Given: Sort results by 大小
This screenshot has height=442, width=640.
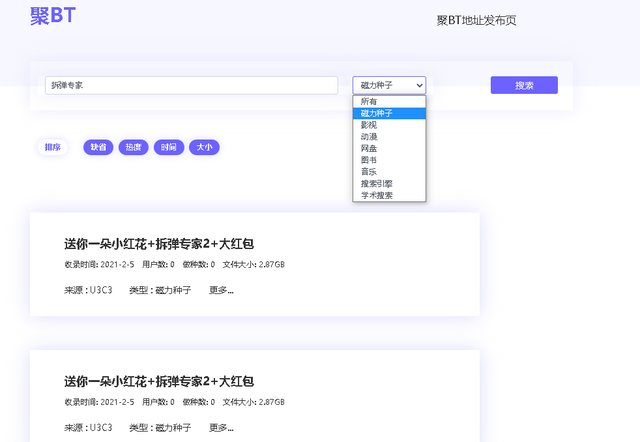Looking at the screenshot, I should coord(204,147).
